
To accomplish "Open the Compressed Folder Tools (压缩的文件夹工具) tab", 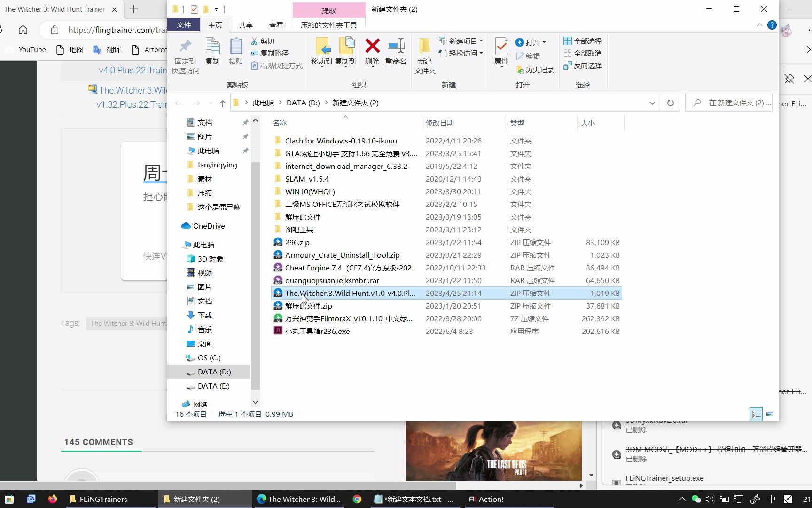I will [x=329, y=25].
